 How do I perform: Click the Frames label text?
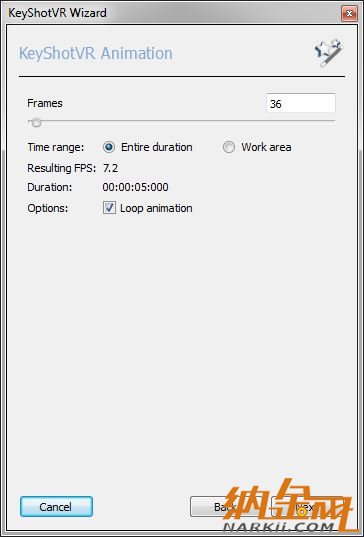pos(45,103)
